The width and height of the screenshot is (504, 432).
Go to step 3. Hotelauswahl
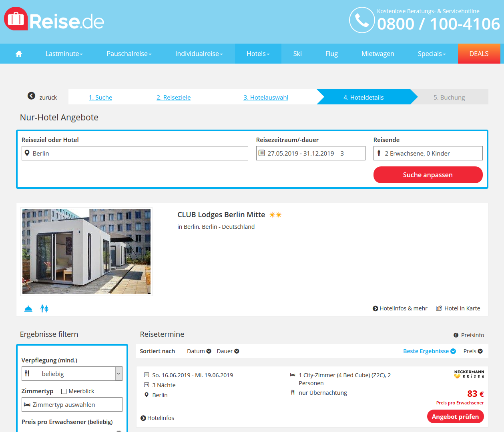tap(266, 97)
